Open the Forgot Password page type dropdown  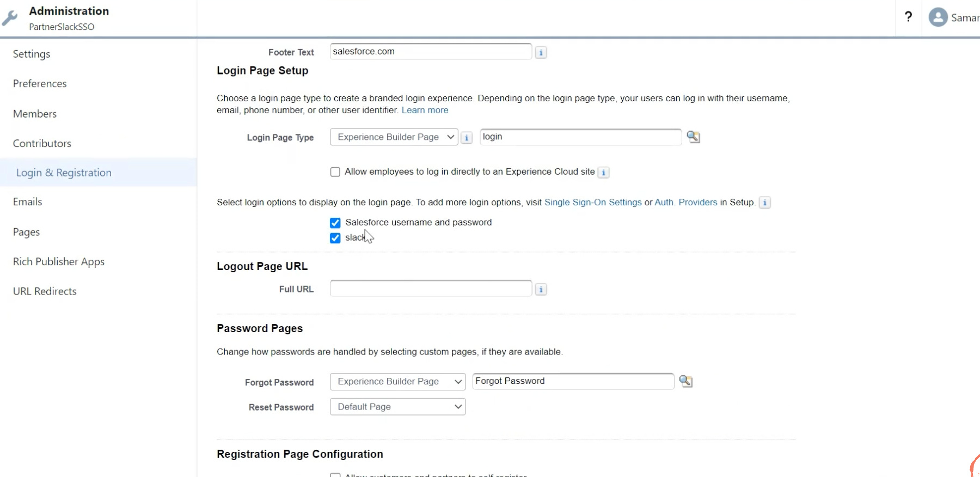click(398, 381)
